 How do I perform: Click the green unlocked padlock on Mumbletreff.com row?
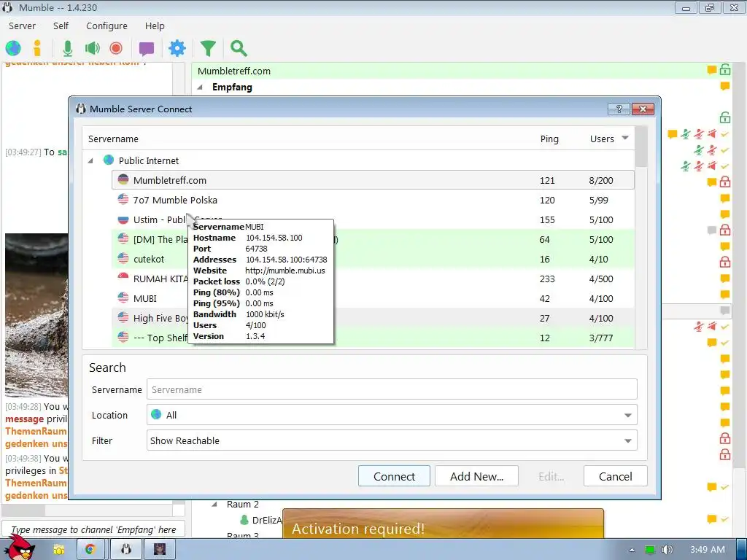pos(725,69)
